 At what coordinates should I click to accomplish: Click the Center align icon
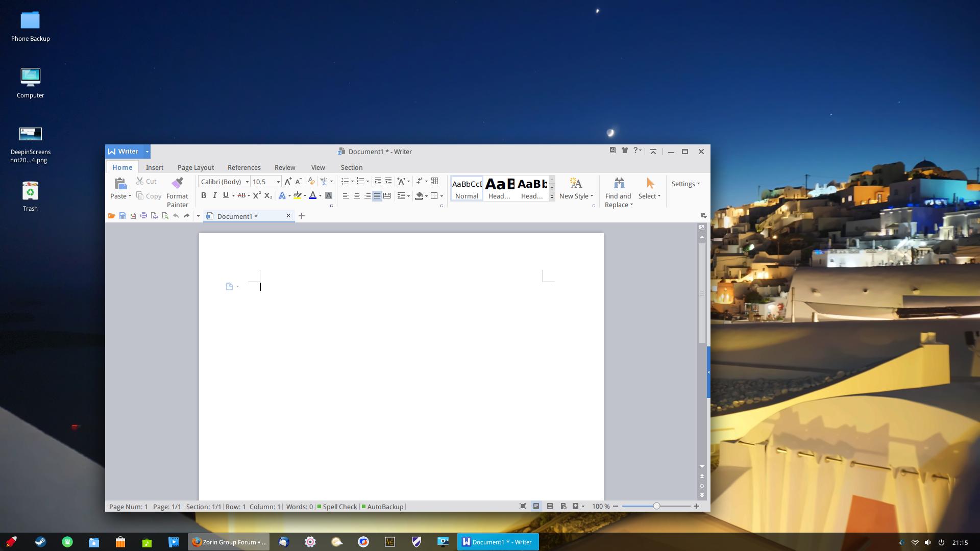[x=356, y=195]
